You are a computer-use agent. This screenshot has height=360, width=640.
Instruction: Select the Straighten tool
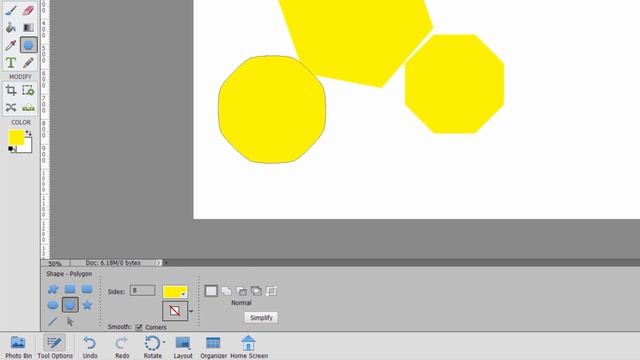[x=28, y=107]
